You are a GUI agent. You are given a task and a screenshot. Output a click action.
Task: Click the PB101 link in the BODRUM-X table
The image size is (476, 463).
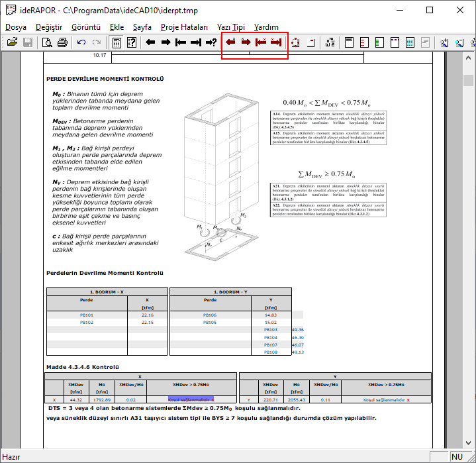coord(87,315)
